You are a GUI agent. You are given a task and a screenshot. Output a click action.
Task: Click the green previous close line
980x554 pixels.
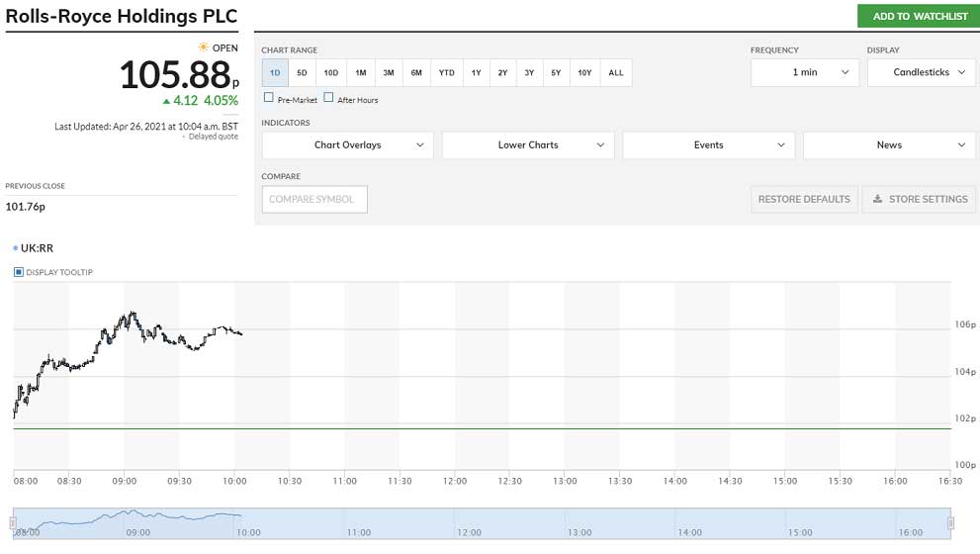[482, 428]
